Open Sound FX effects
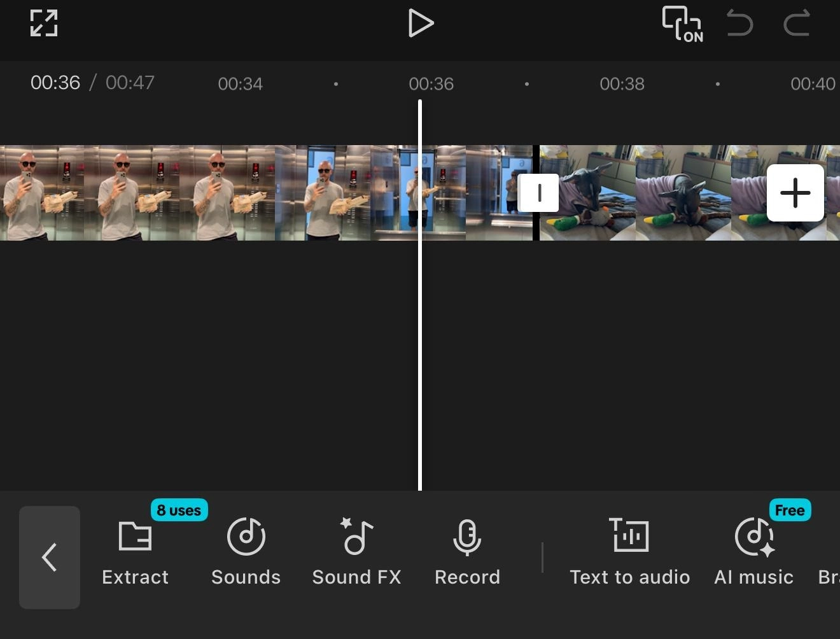The height and width of the screenshot is (639, 840). pyautogui.click(x=356, y=553)
